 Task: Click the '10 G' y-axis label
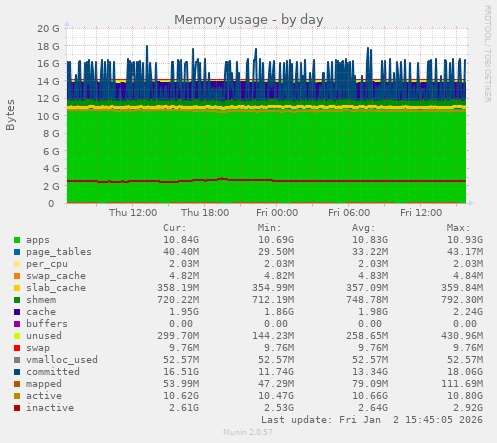(48, 117)
